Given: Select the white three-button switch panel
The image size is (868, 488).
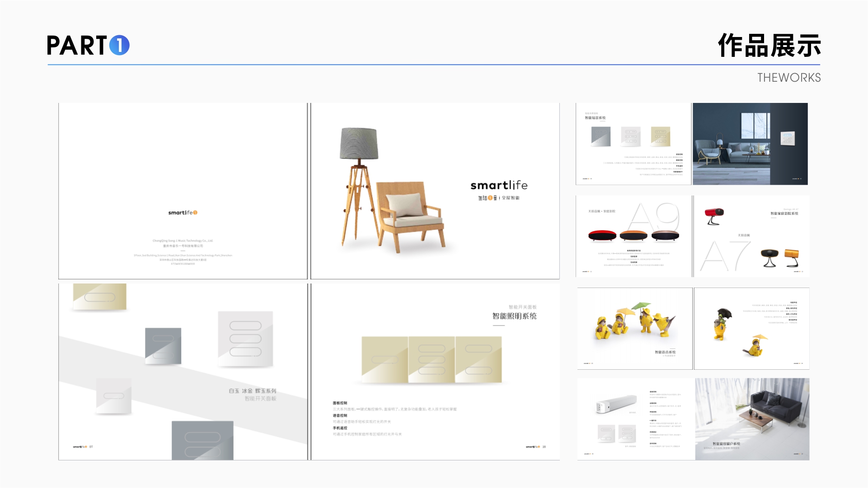Looking at the screenshot, I should tap(245, 339).
